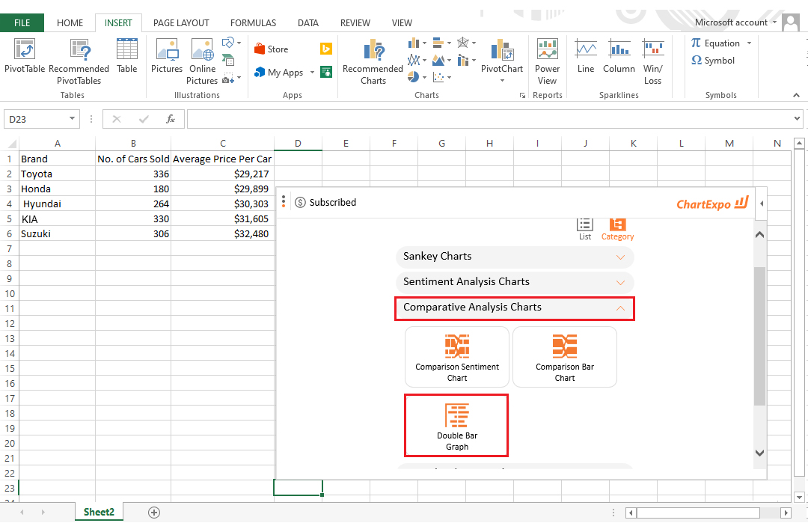Open the Name Box dropdown

click(72, 119)
